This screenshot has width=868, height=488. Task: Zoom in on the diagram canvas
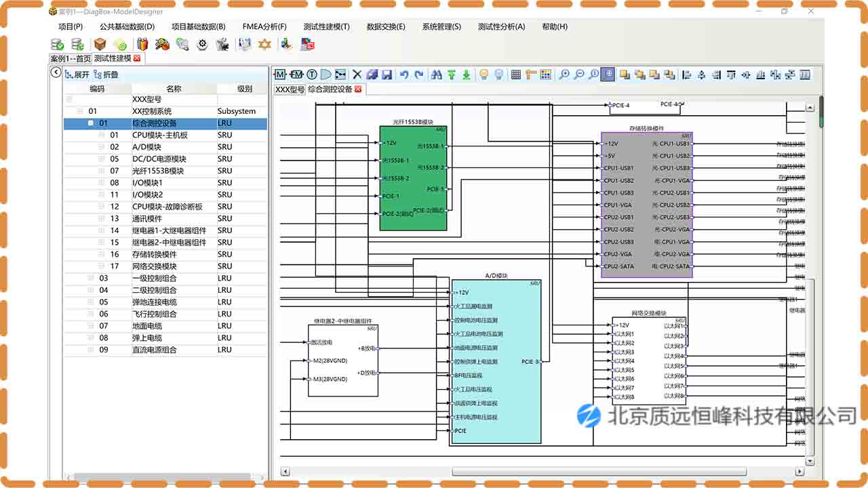tap(564, 75)
